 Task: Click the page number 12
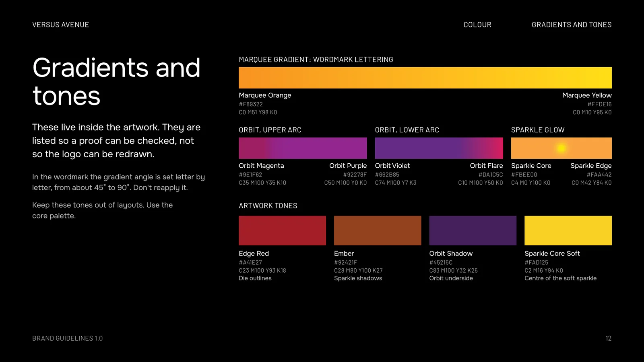click(x=609, y=338)
